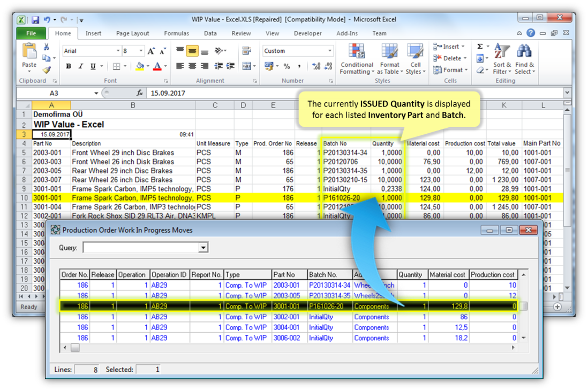The image size is (588, 391).
Task: Decrease decimal places
Action: 328,66
